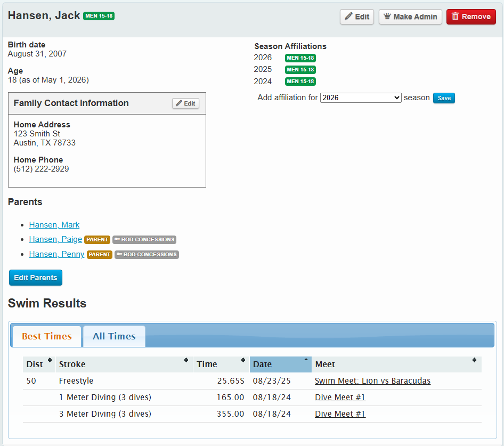Viewport: 504px width, 446px height.
Task: Click the PARENT badge next to Hansen, Paige
Action: click(97, 239)
